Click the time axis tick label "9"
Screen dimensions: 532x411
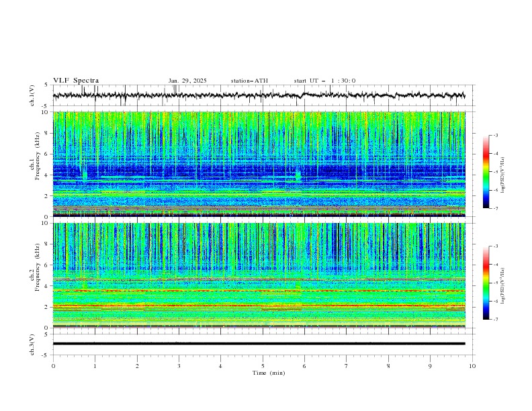pos(430,366)
